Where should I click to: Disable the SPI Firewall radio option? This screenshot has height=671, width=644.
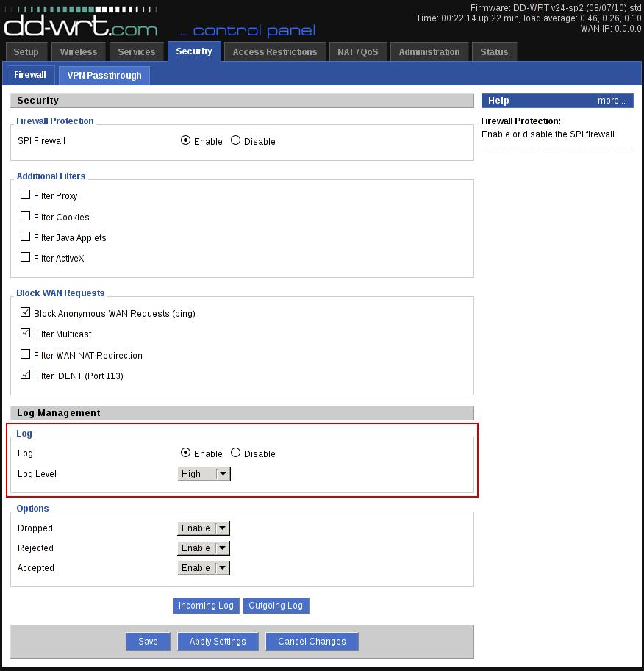click(x=235, y=140)
